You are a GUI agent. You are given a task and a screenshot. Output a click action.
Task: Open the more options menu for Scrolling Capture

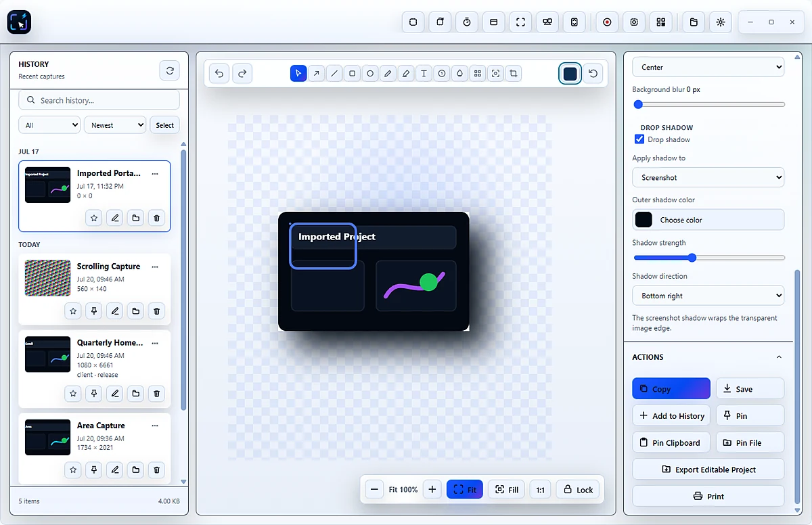pos(155,267)
